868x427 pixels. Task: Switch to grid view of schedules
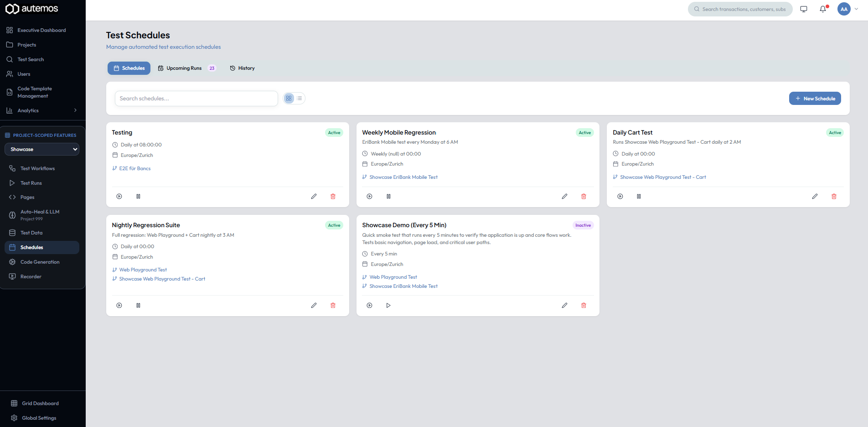point(289,98)
